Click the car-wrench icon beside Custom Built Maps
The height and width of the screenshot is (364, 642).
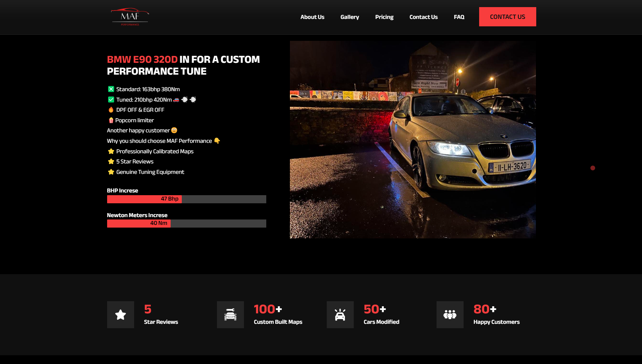230,315
